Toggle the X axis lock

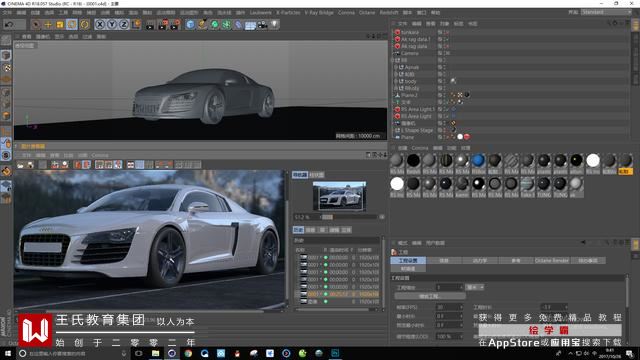[100, 25]
